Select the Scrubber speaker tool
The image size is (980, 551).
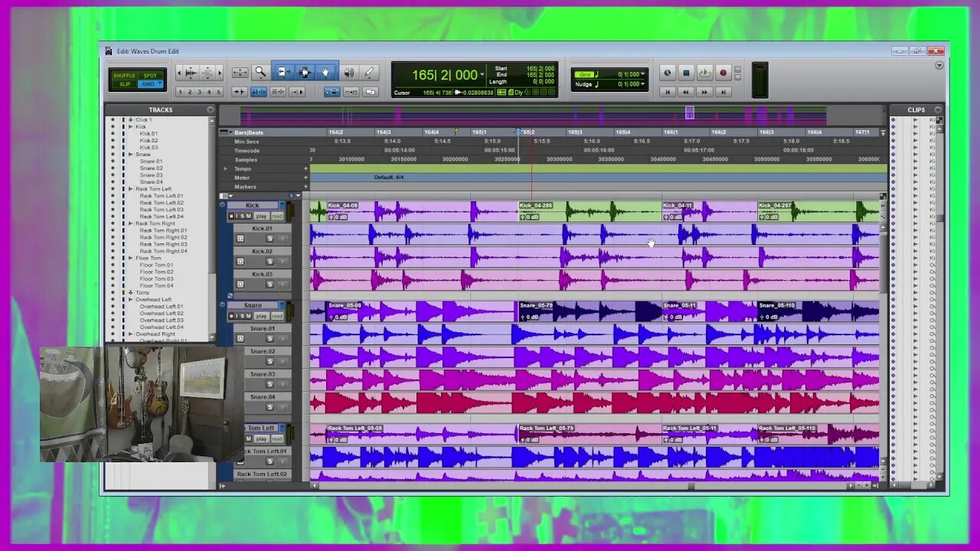pos(349,73)
